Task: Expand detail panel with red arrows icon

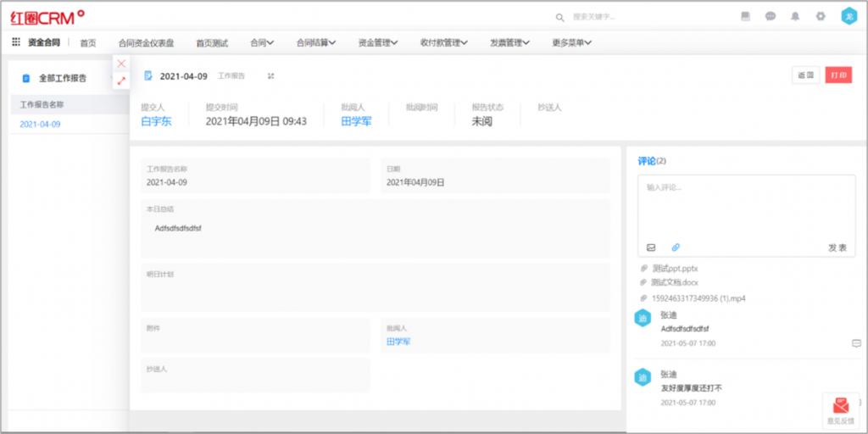Action: click(121, 81)
